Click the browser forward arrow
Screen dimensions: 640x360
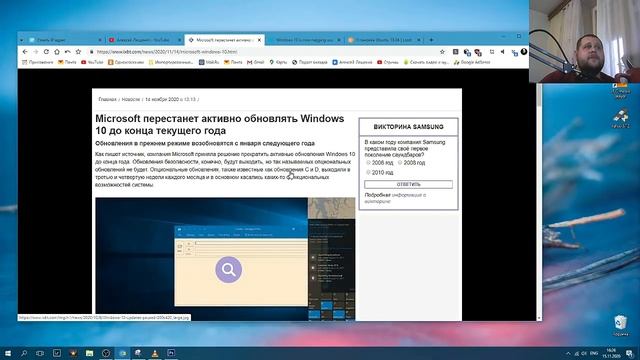36,52
